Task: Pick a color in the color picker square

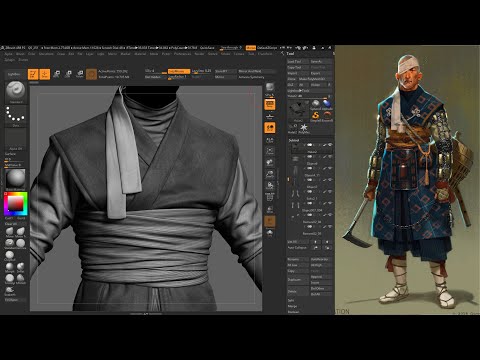Action: click(15, 204)
